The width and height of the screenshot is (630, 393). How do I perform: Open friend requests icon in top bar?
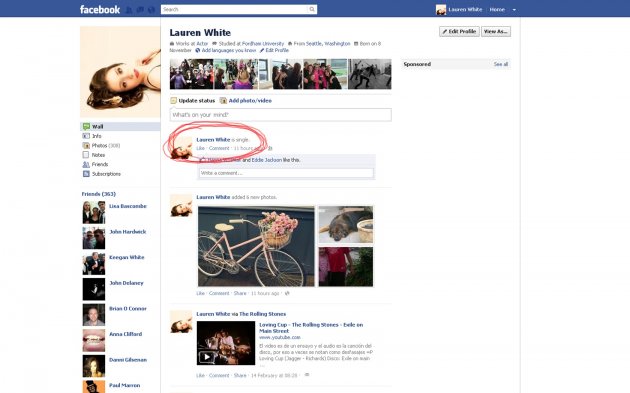pos(129,10)
